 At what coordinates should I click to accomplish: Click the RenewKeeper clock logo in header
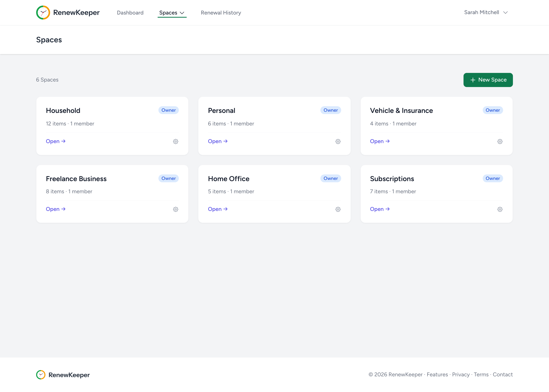(43, 13)
